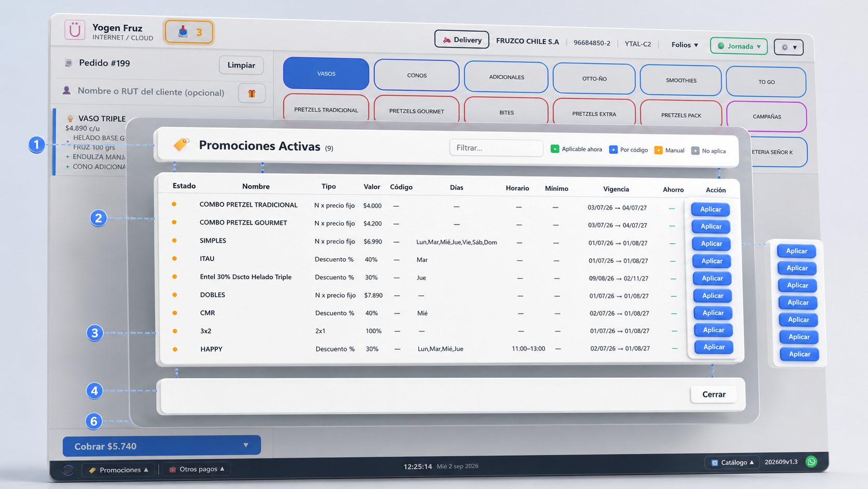
Task: Focus the Filtrar search field
Action: [x=496, y=148]
